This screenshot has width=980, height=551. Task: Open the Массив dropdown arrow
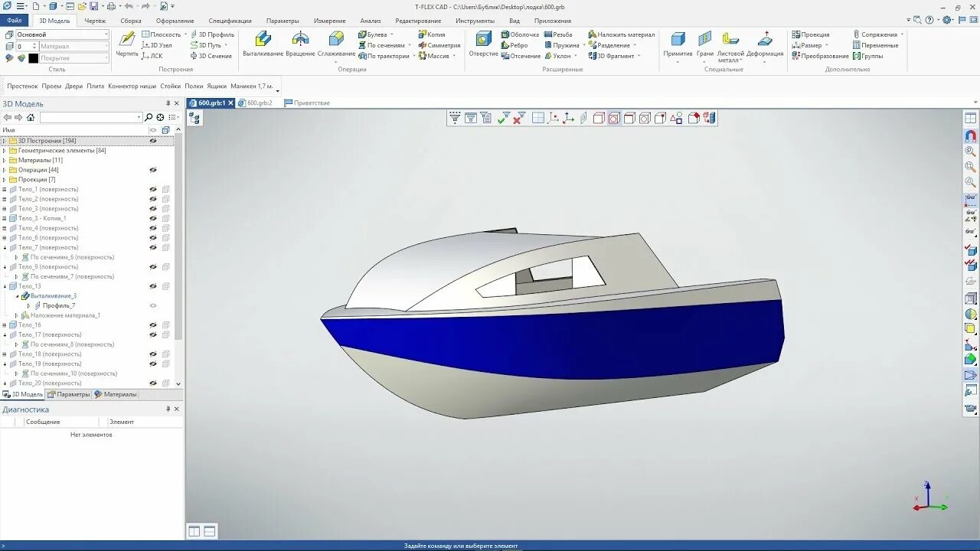coord(454,56)
